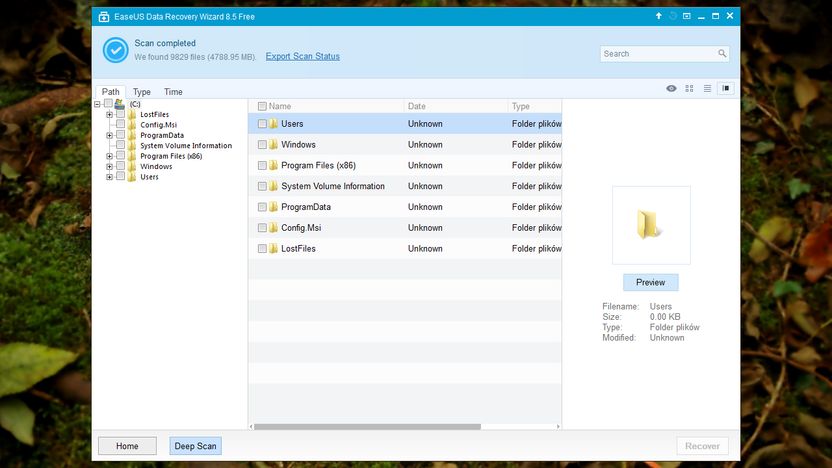The height and width of the screenshot is (468, 832).
Task: Click the Home button
Action: [127, 446]
